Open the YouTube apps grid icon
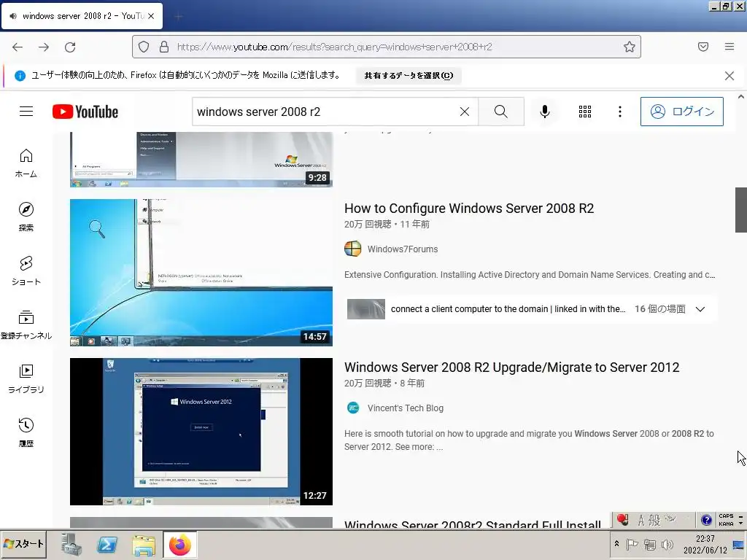This screenshot has height=560, width=747. [585, 112]
